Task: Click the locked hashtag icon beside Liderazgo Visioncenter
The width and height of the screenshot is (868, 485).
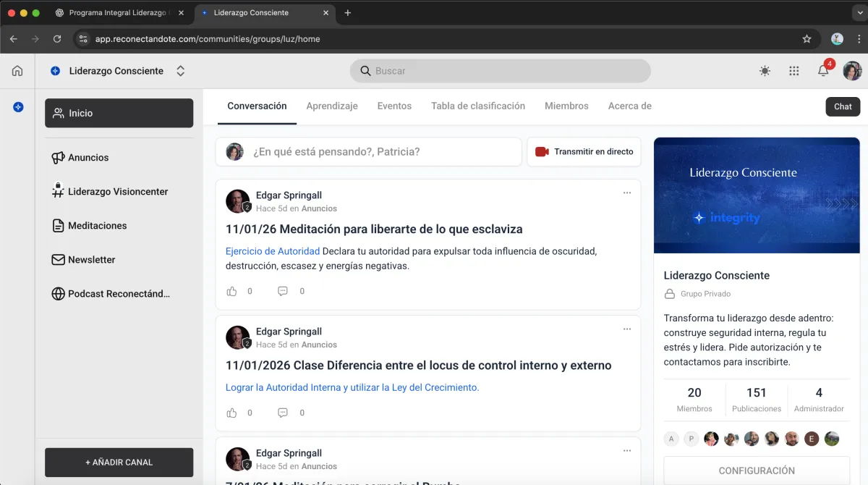Action: pyautogui.click(x=58, y=190)
